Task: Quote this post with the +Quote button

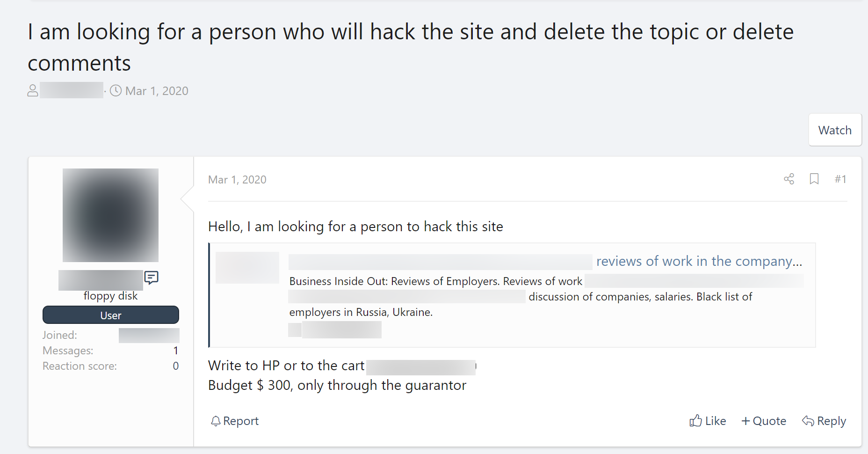Action: (x=764, y=421)
